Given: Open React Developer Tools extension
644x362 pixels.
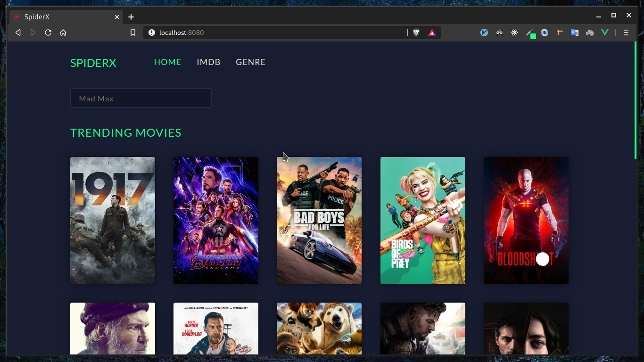Looking at the screenshot, I should 514,33.
